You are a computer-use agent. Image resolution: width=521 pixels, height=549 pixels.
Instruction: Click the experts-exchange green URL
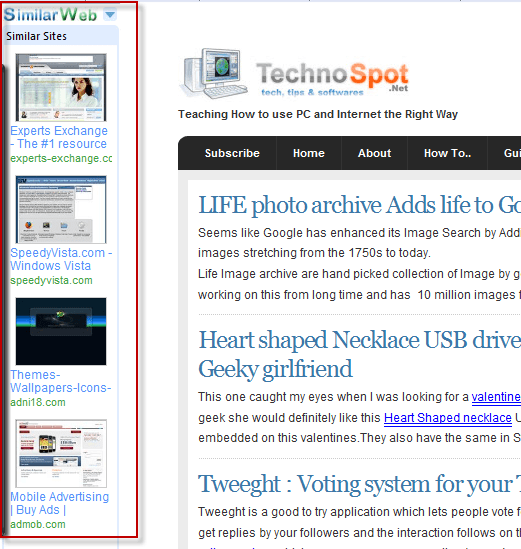(61, 158)
